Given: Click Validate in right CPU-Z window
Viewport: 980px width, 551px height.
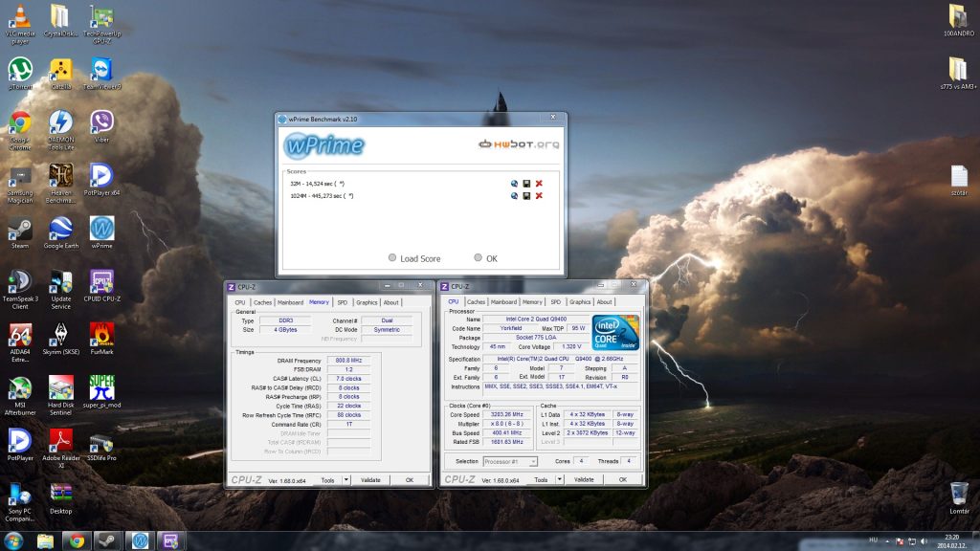Looking at the screenshot, I should point(584,480).
